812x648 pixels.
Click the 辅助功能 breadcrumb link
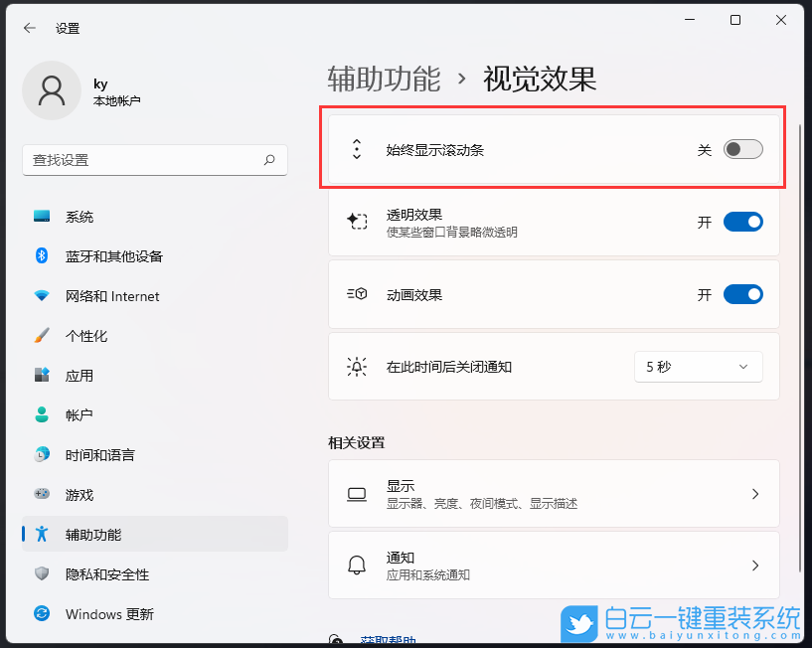384,80
